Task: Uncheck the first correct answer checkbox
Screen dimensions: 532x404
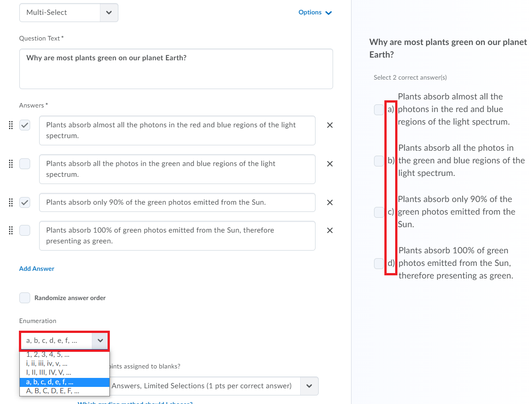Action: pyautogui.click(x=25, y=125)
